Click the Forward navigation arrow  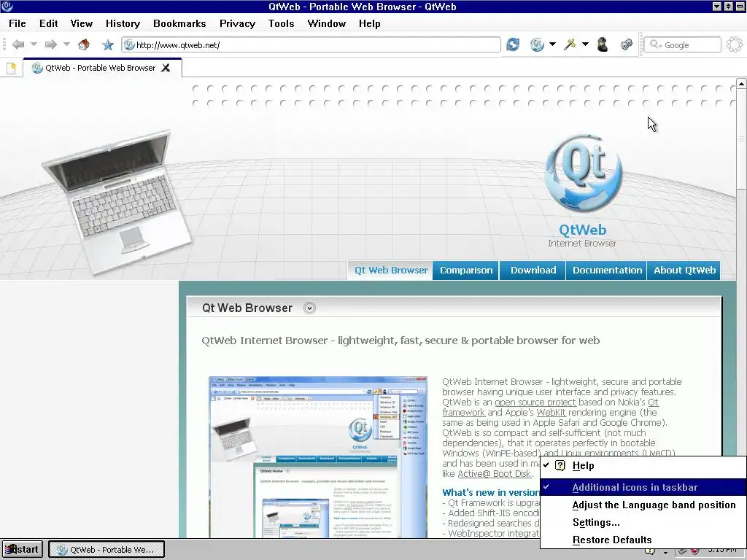50,44
